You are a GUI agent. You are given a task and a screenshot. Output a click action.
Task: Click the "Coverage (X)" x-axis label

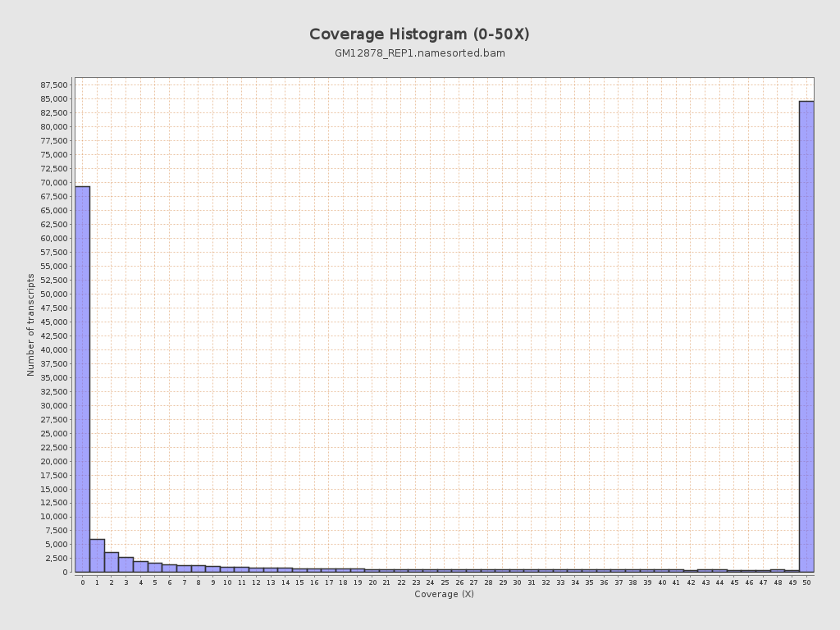[444, 594]
